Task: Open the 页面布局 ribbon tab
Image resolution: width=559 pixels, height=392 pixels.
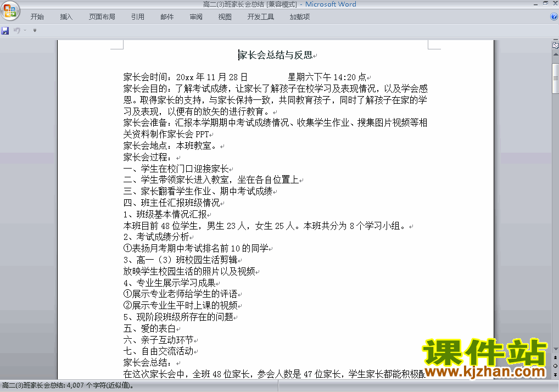Action: [102, 17]
